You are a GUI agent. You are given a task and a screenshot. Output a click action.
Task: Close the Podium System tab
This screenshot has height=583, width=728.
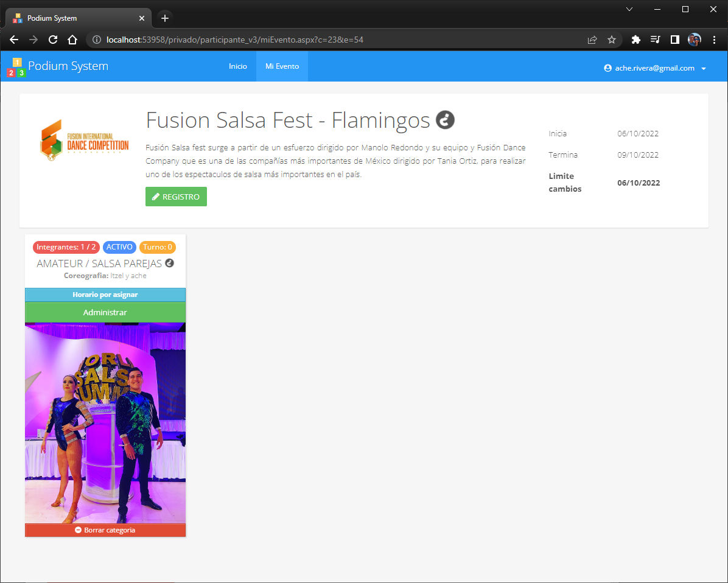(142, 18)
